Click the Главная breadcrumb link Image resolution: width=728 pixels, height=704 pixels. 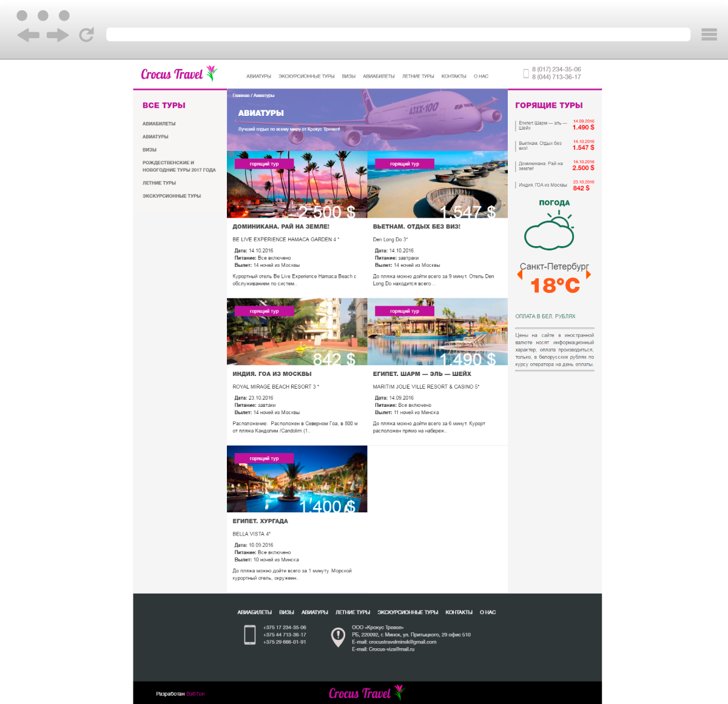click(241, 96)
